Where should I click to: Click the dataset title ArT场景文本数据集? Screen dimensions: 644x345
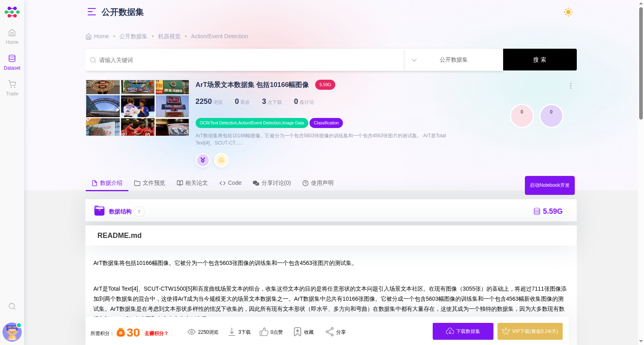pyautogui.click(x=252, y=85)
